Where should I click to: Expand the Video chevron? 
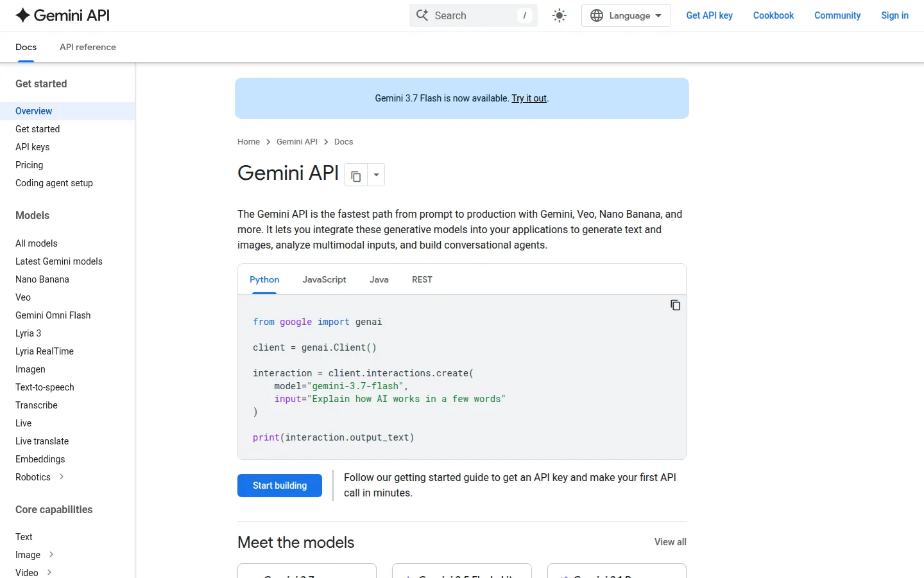pos(49,572)
